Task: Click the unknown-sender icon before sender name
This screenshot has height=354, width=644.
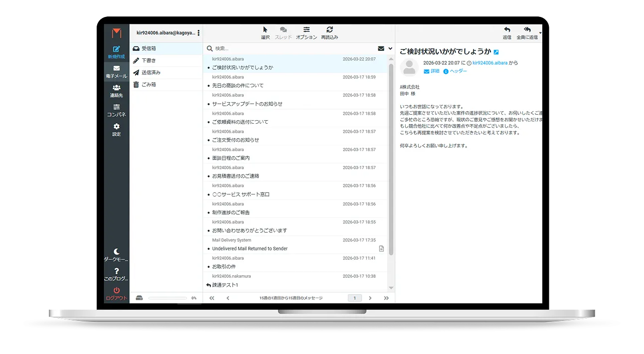Action: (x=469, y=63)
